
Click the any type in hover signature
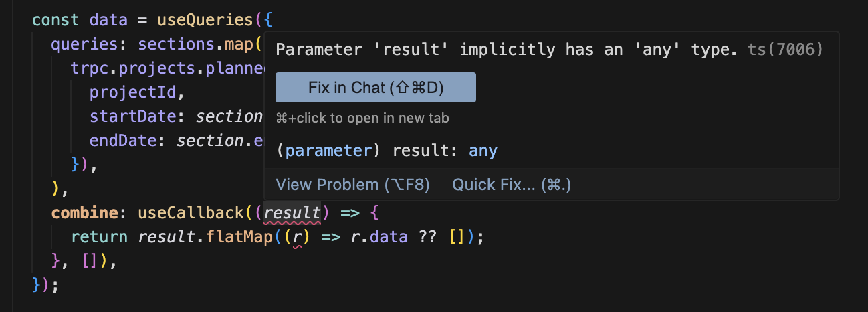[483, 151]
